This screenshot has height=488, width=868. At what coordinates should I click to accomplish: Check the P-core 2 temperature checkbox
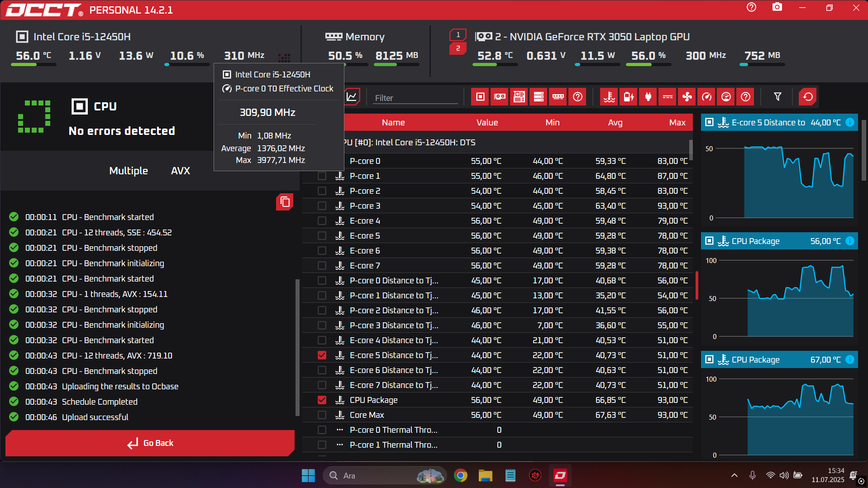[322, 191]
